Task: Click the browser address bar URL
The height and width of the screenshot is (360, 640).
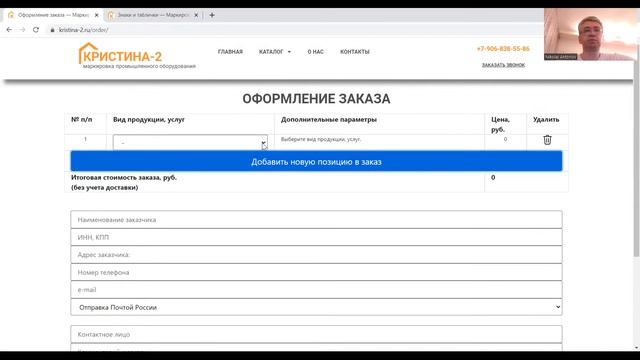Action: (83, 30)
